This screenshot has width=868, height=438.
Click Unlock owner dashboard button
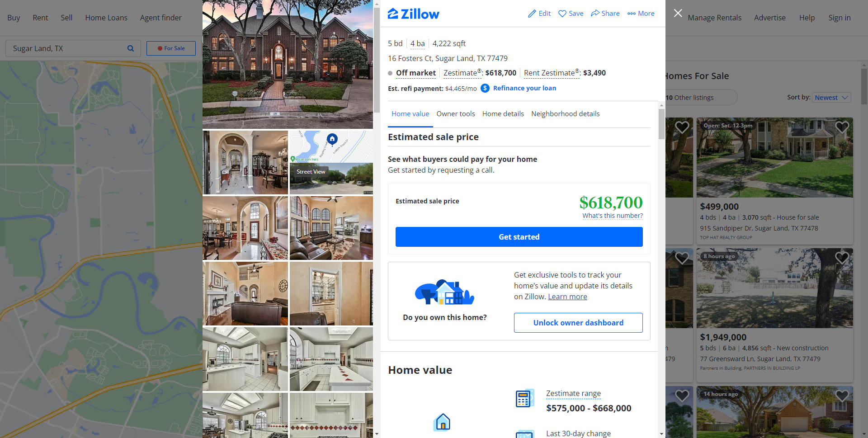pyautogui.click(x=578, y=323)
